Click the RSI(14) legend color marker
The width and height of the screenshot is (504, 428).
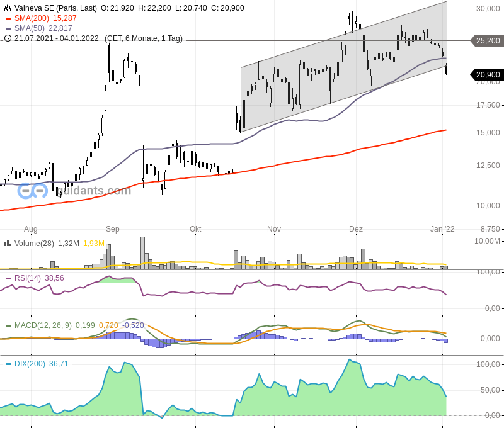coord(8,278)
